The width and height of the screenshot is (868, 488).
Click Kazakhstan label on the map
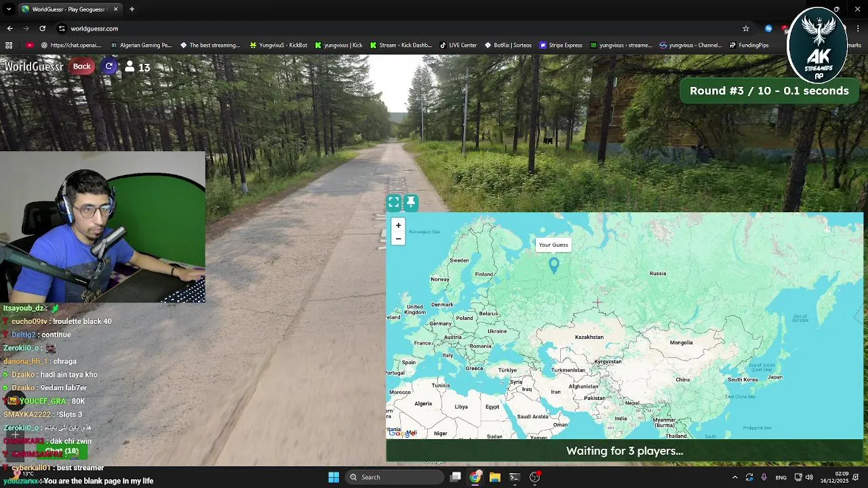pyautogui.click(x=589, y=337)
